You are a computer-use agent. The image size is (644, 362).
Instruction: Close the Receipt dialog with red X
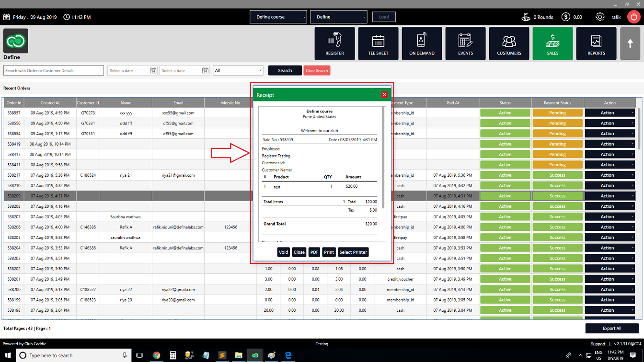click(x=384, y=95)
